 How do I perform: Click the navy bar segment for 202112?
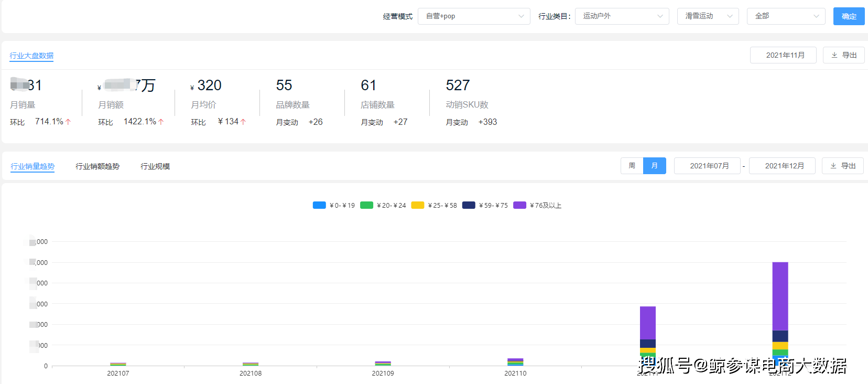pyautogui.click(x=780, y=336)
